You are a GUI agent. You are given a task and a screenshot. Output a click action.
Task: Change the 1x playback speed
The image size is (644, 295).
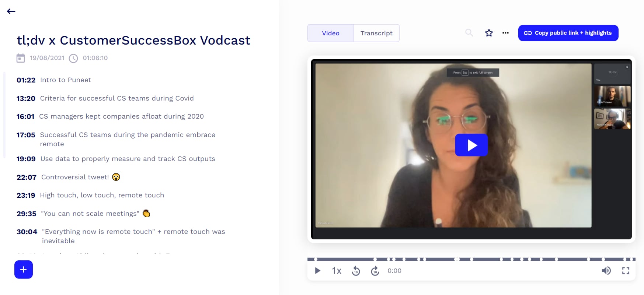point(337,271)
